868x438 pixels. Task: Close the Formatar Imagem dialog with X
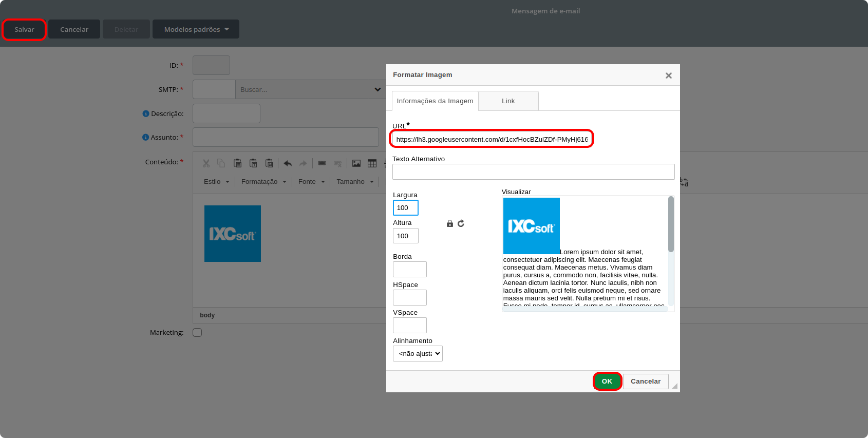(668, 75)
